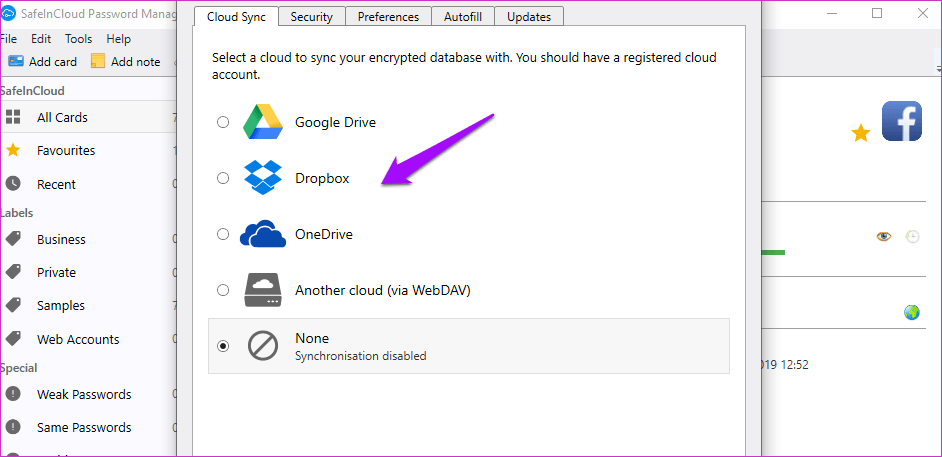Choose the Another cloud WebDAV radio button

pyautogui.click(x=223, y=290)
